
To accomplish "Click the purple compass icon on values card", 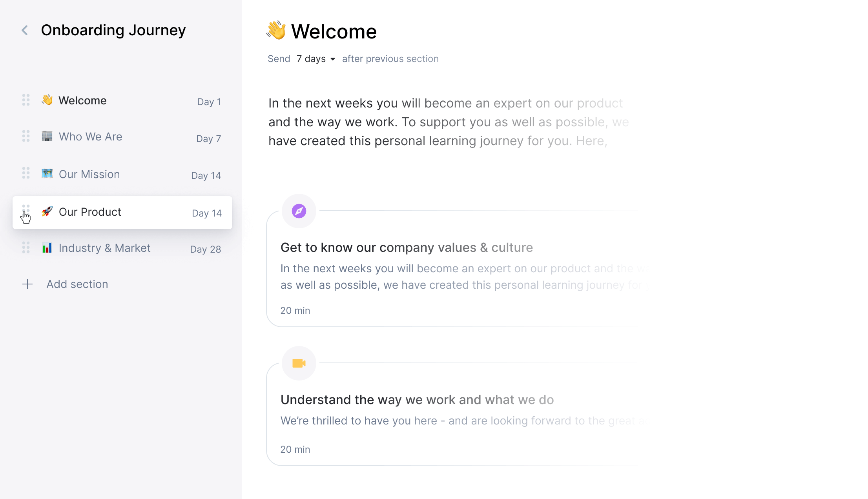I will click(x=299, y=211).
